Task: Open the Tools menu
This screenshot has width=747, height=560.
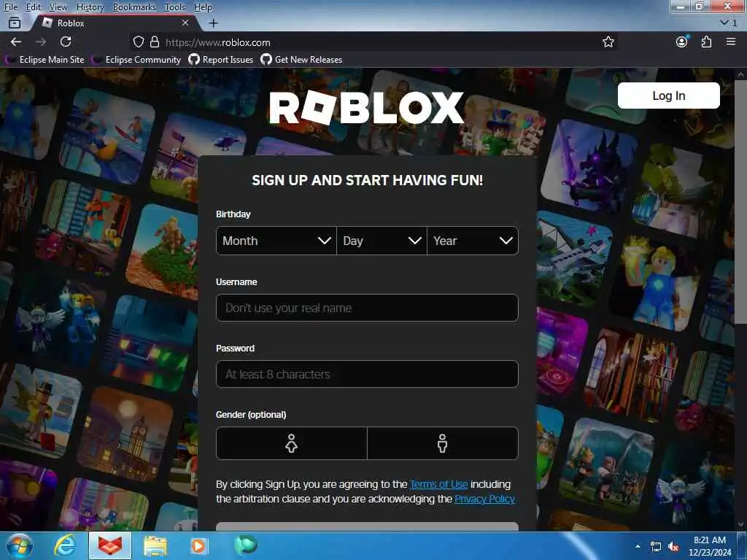Action: click(x=175, y=7)
